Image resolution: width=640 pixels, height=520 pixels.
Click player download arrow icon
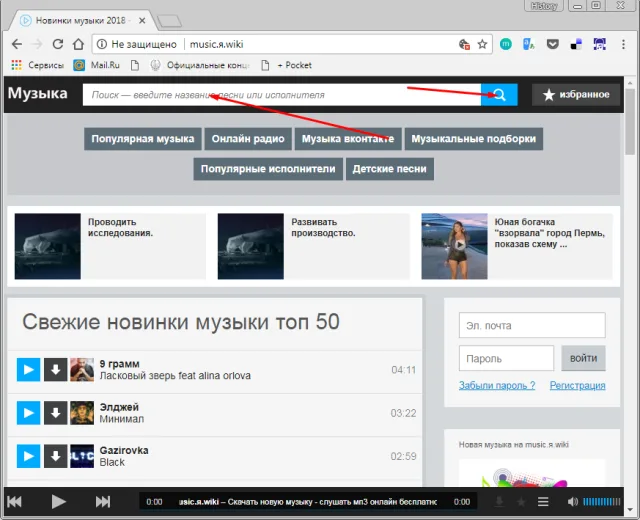[x=499, y=502]
